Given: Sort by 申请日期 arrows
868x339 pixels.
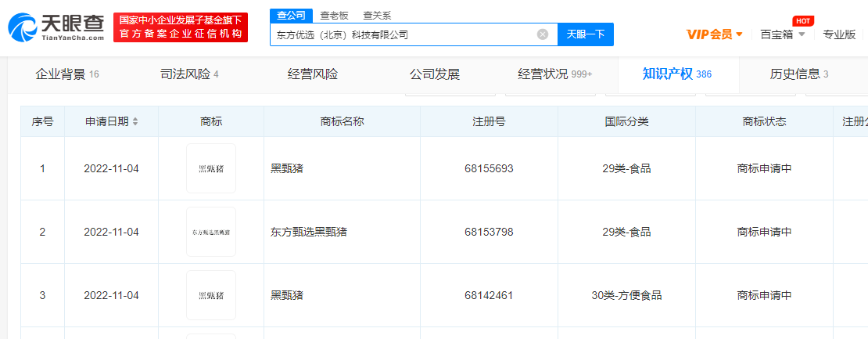Looking at the screenshot, I should pyautogui.click(x=135, y=122).
